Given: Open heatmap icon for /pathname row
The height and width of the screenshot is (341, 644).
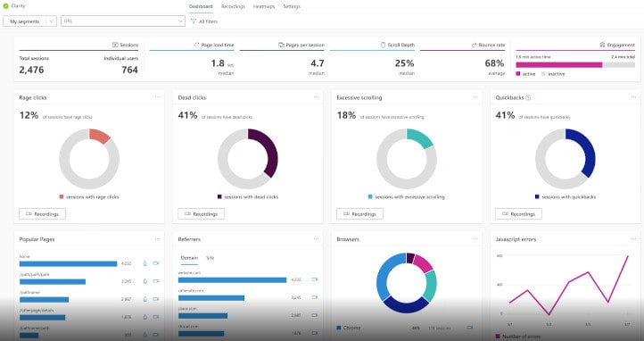Looking at the screenshot, I should tap(145, 299).
